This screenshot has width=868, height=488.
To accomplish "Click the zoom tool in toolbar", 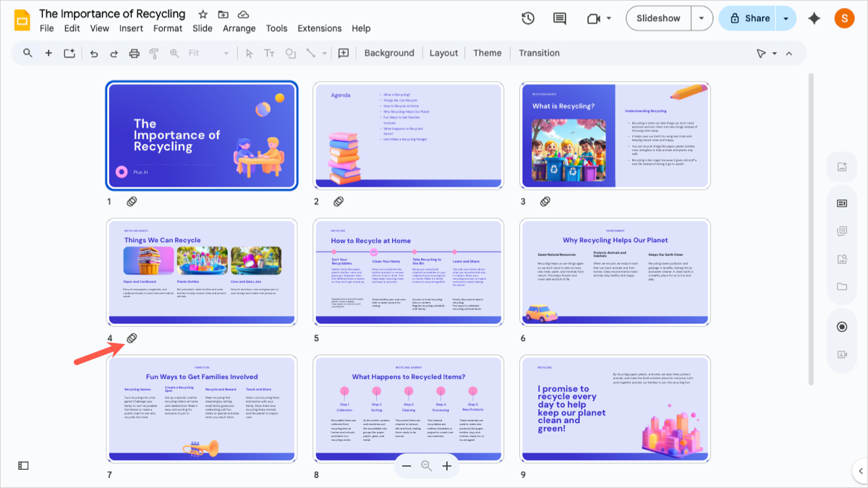I will coord(174,53).
